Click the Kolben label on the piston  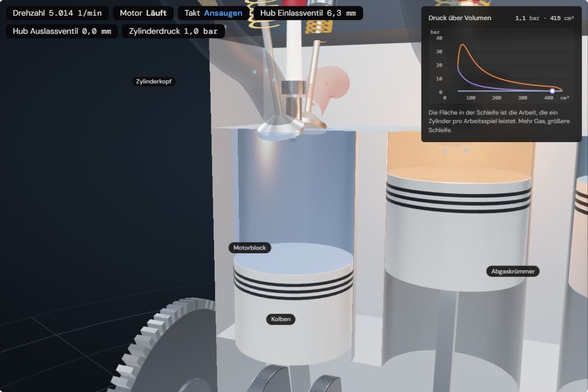click(281, 319)
